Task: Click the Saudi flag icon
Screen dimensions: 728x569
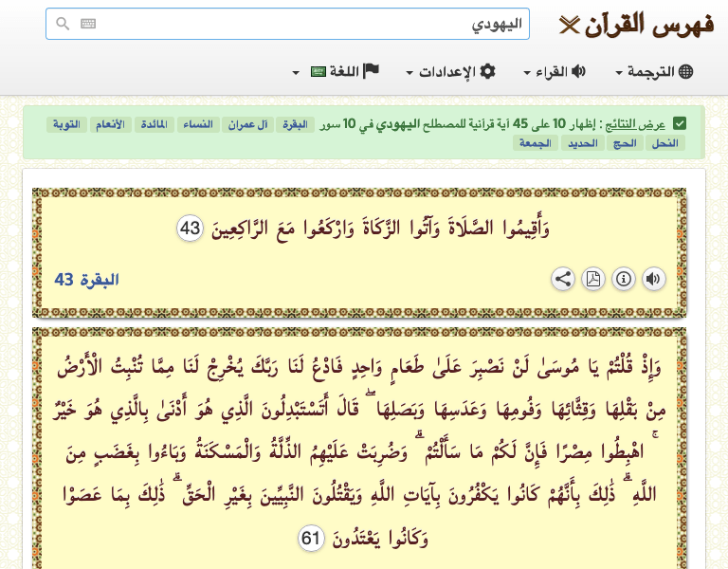Action: click(x=318, y=72)
